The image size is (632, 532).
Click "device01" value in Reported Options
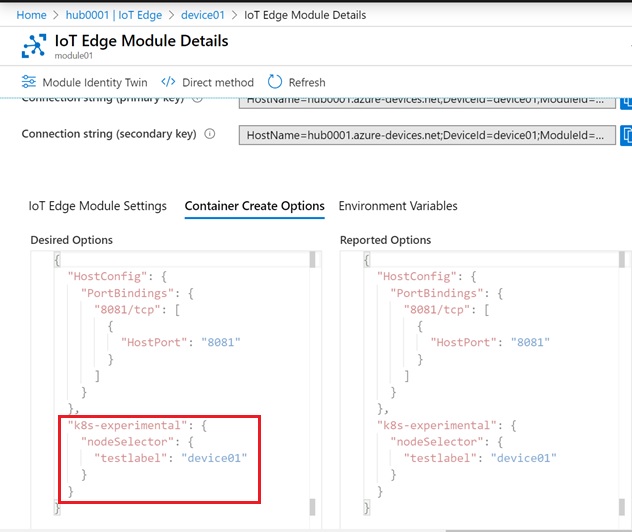(524, 458)
